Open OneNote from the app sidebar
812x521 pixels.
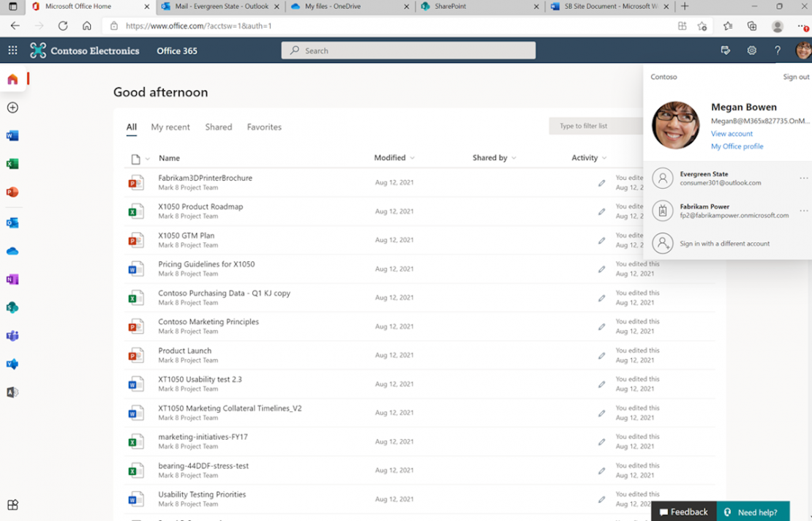point(11,278)
